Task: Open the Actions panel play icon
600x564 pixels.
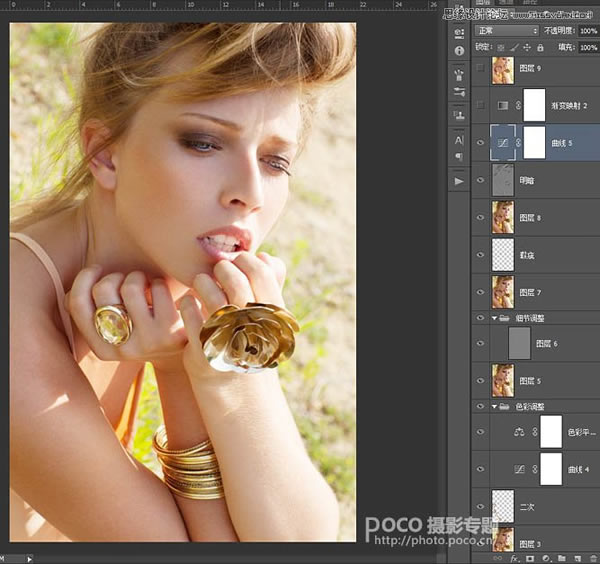Action: point(459,181)
